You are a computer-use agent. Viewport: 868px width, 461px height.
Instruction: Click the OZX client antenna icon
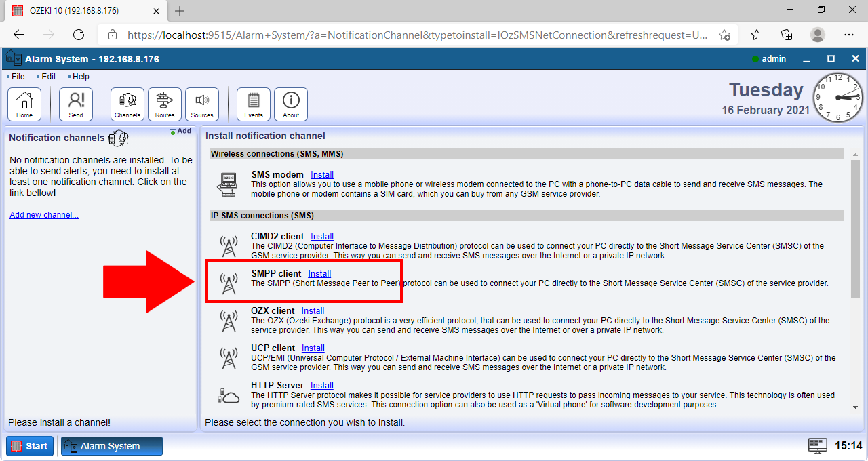[x=229, y=321]
